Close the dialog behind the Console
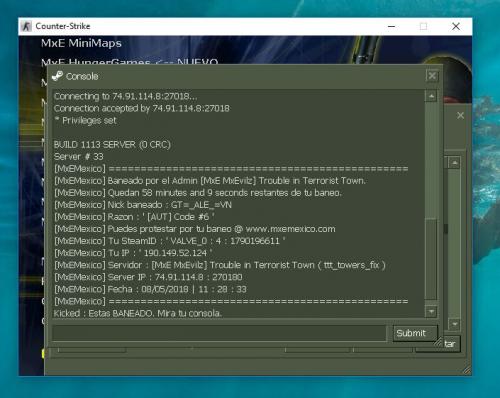Screen dimensions: 500x398 (460, 115)
